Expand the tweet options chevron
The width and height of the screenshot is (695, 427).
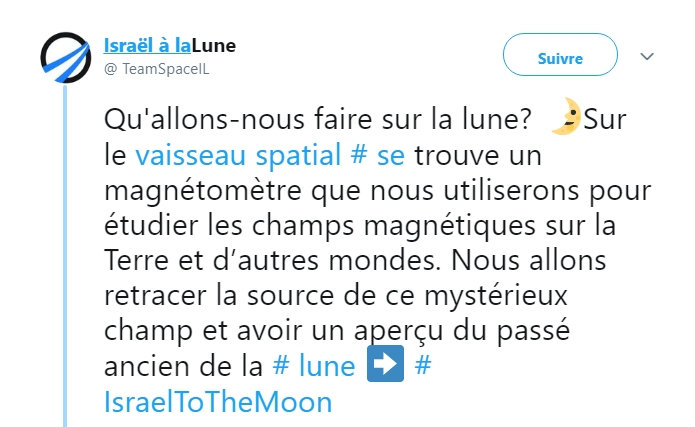(x=646, y=56)
